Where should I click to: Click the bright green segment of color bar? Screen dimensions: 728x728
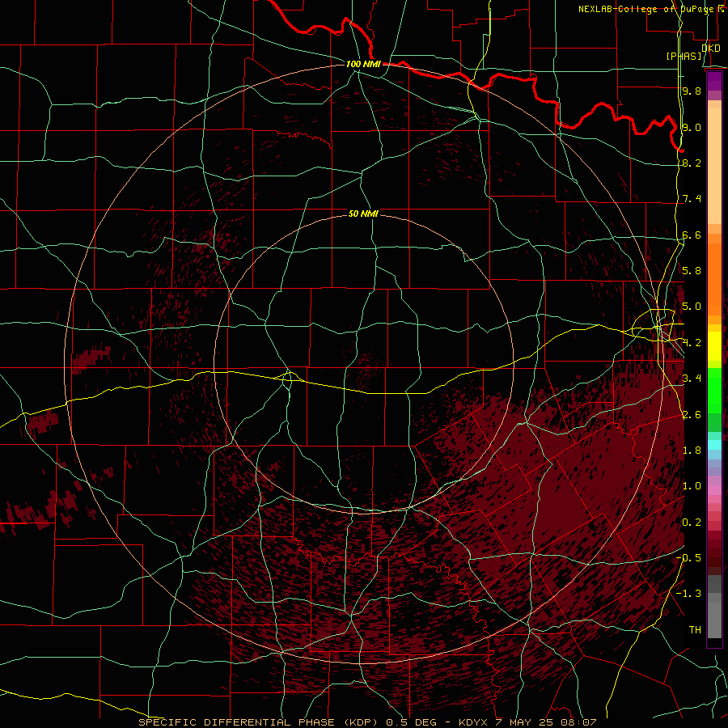tap(714, 391)
